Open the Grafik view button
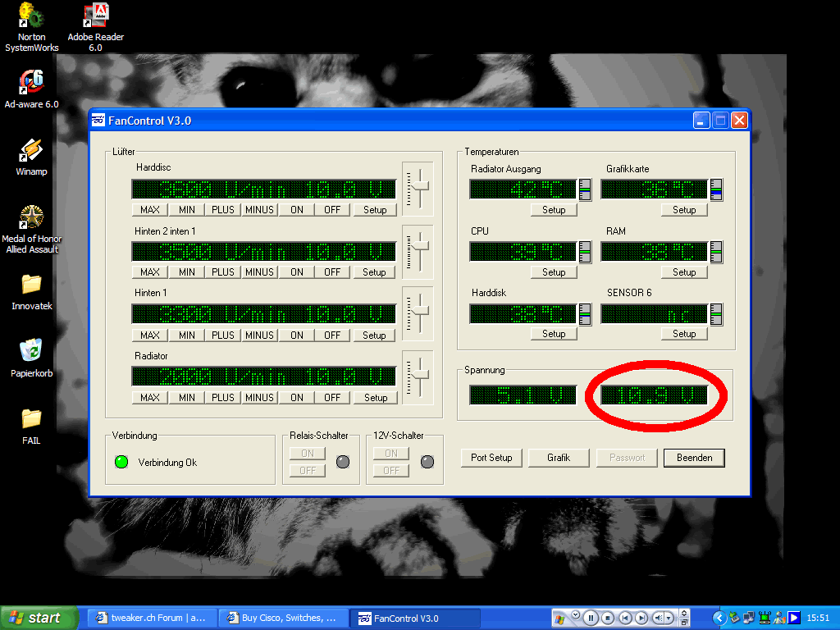This screenshot has width=840, height=630. coord(559,458)
